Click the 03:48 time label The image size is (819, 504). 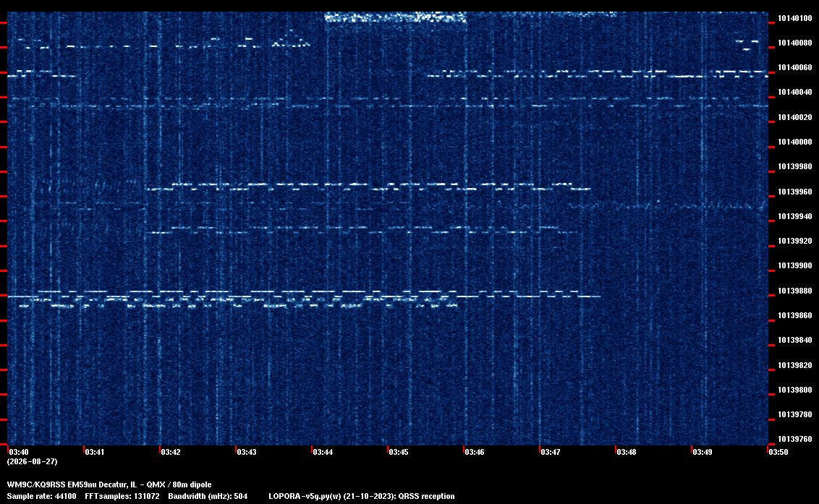627,452
